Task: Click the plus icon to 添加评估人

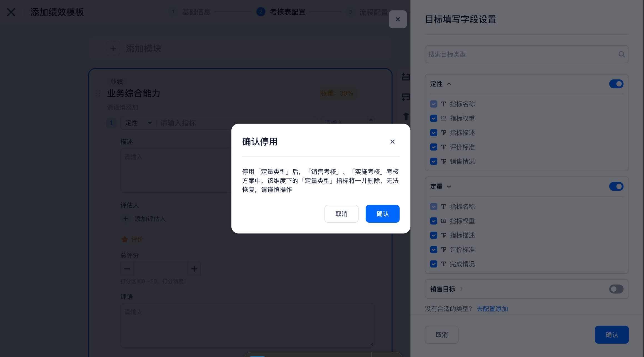Action: point(126,219)
